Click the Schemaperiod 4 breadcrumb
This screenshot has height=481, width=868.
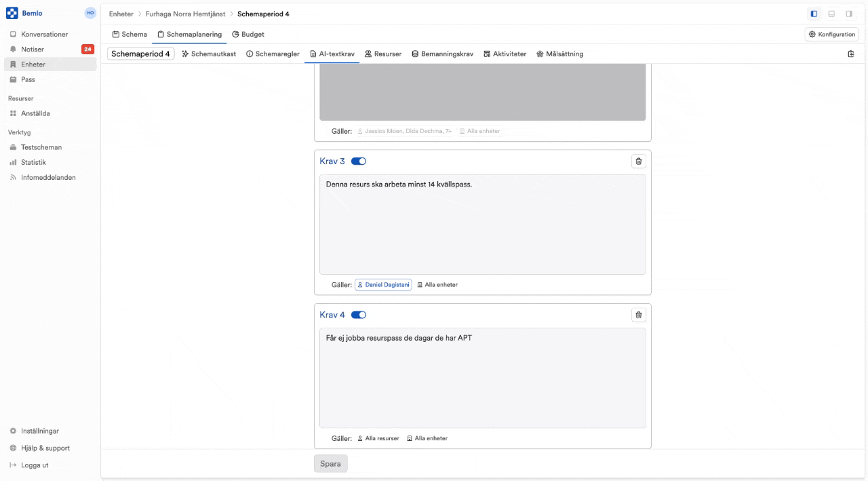(x=263, y=14)
